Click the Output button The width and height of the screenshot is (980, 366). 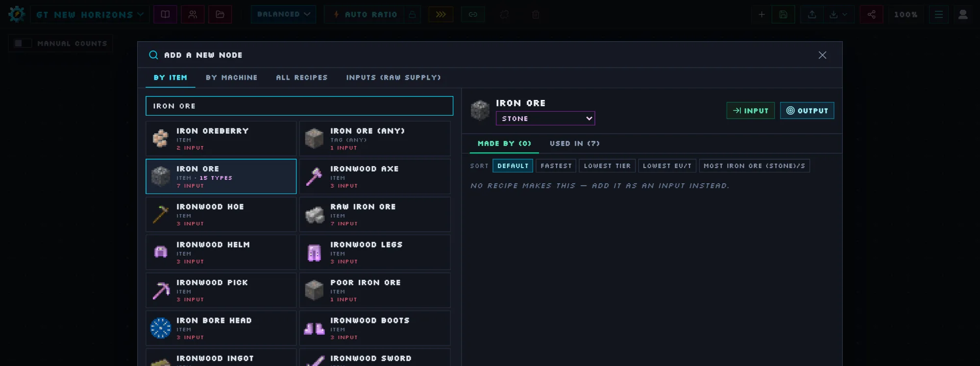point(807,111)
